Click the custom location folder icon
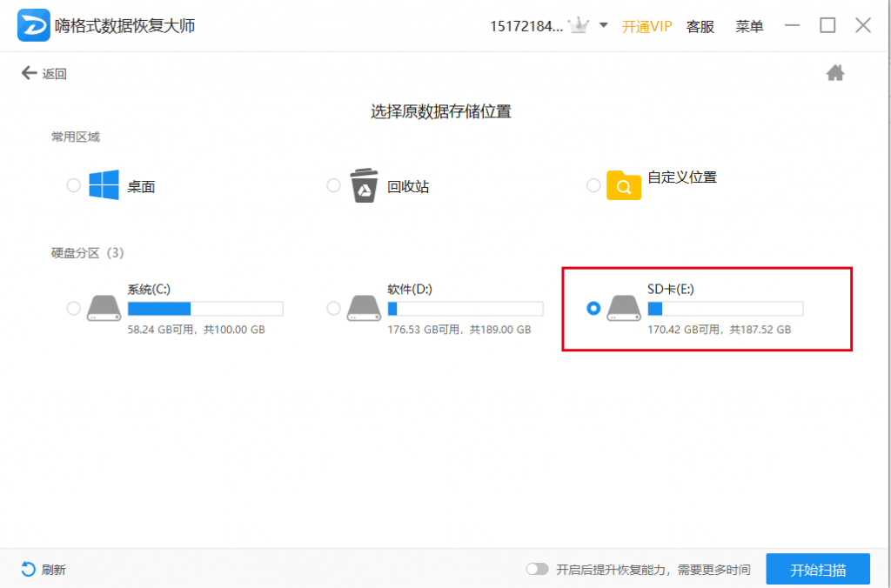This screenshot has height=588, width=891. click(623, 185)
